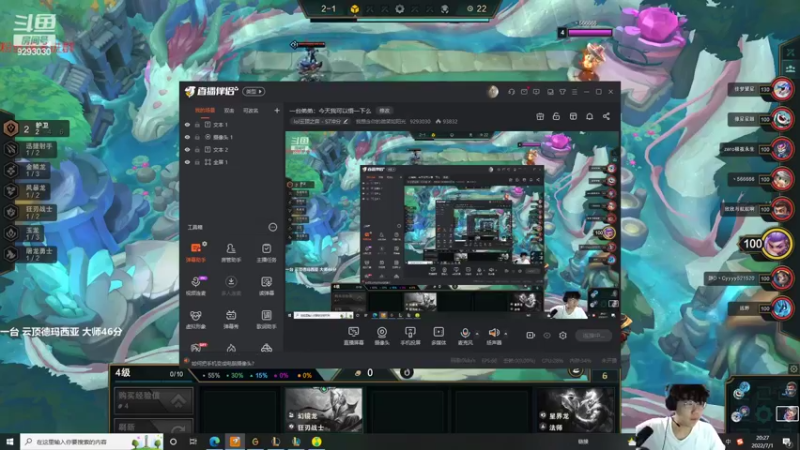Screen dimensions: 800x450
Task: Click the 护卫 trait in the game list
Action: pyautogui.click(x=36, y=128)
